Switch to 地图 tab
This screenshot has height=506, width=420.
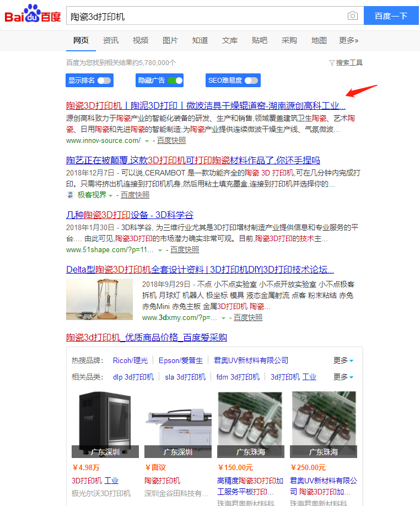[319, 40]
